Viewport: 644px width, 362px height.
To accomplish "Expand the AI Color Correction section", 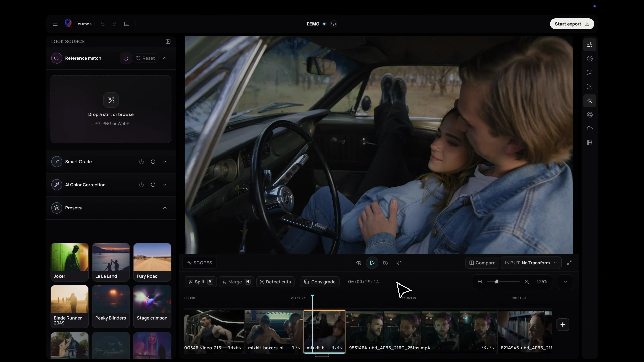I will click(165, 185).
